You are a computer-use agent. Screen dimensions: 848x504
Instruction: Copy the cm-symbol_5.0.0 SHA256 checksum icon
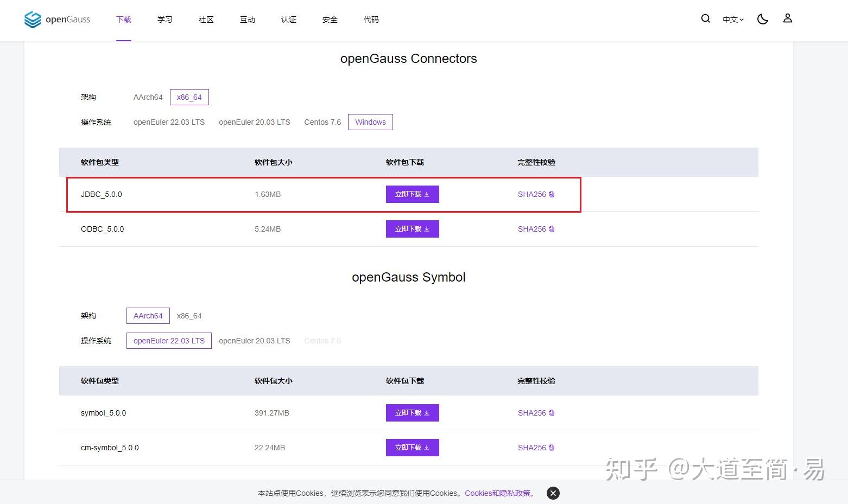pyautogui.click(x=552, y=448)
